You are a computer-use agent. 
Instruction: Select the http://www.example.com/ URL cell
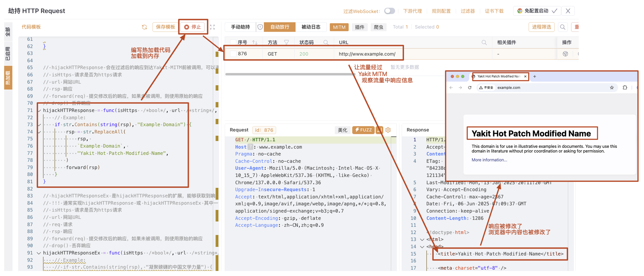click(367, 54)
